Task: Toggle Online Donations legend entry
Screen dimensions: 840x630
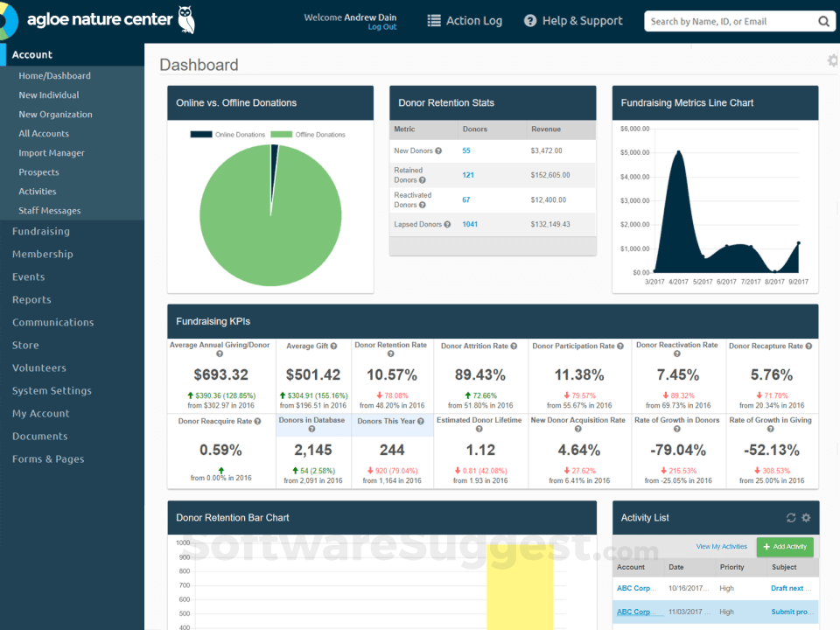Action: tap(227, 135)
